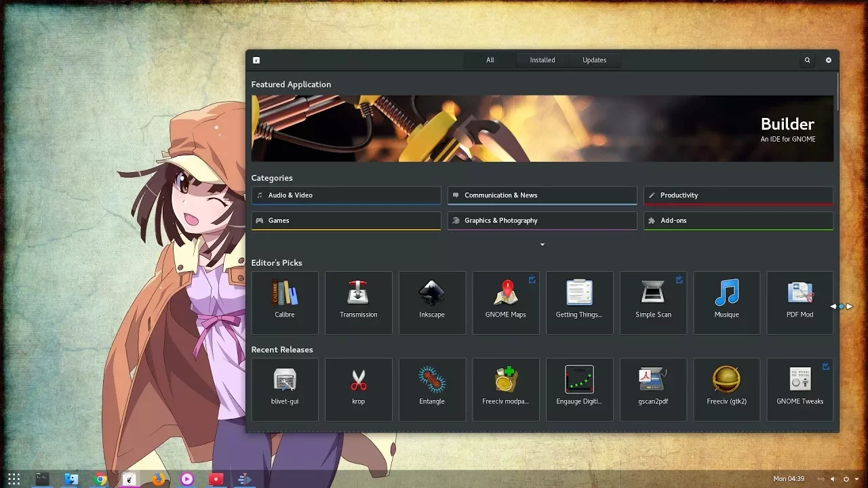The width and height of the screenshot is (868, 488).
Task: Open the gscan2pdf app tile
Action: point(653,390)
